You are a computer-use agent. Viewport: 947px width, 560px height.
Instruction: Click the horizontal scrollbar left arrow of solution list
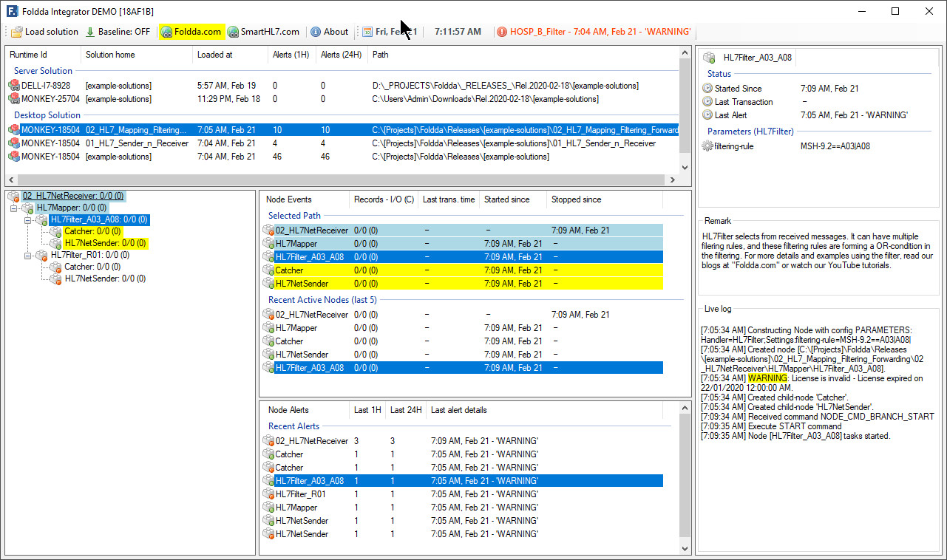(12, 180)
